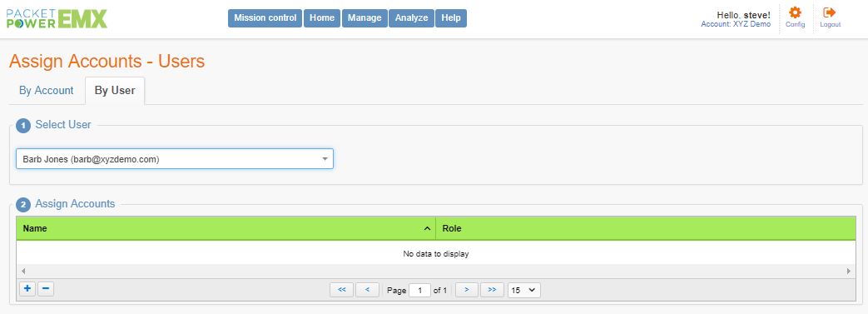Select the By User tab

[x=115, y=90]
